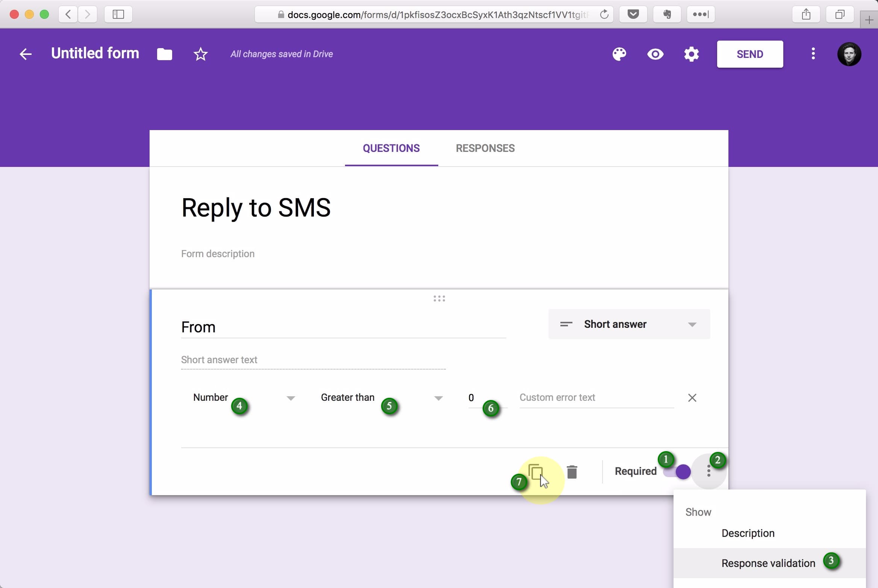This screenshot has width=878, height=588.
Task: Switch to the Responses tab
Action: pos(484,148)
